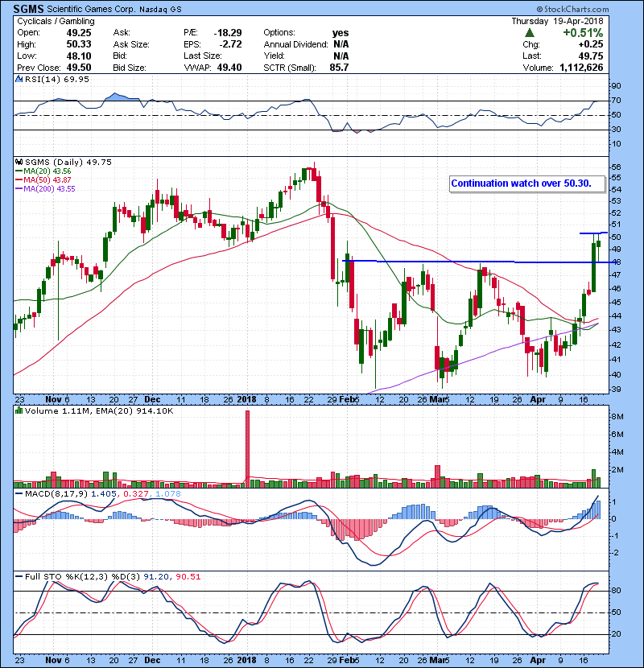Click the SCTR (Small) value 85.7
Viewport: 644px width, 668px height.
tap(339, 68)
